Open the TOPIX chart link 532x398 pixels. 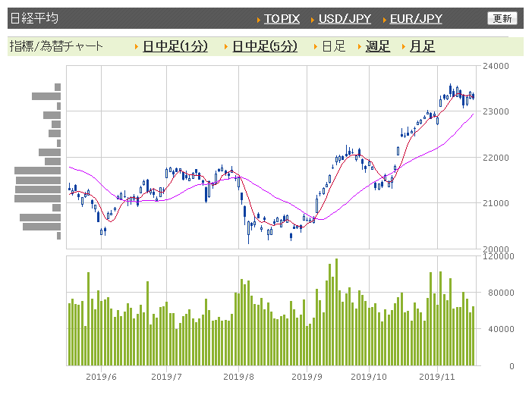(x=282, y=19)
